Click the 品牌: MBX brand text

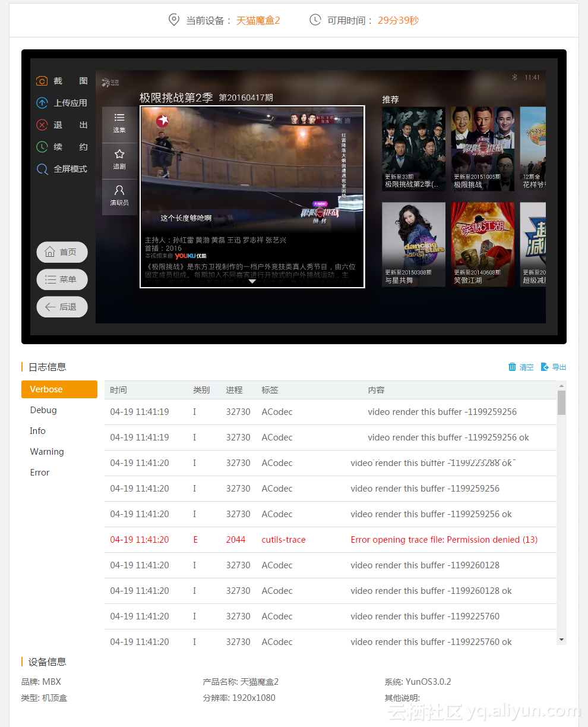coord(41,682)
